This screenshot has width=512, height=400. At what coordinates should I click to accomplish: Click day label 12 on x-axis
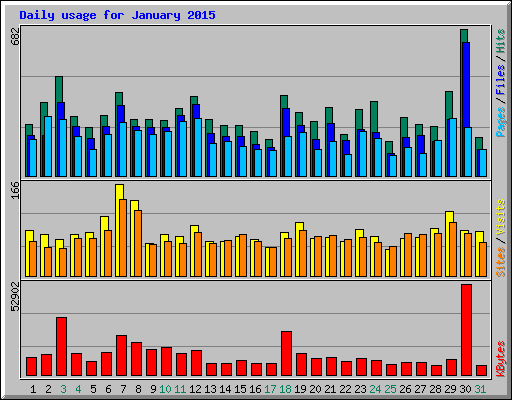pyautogui.click(x=195, y=389)
